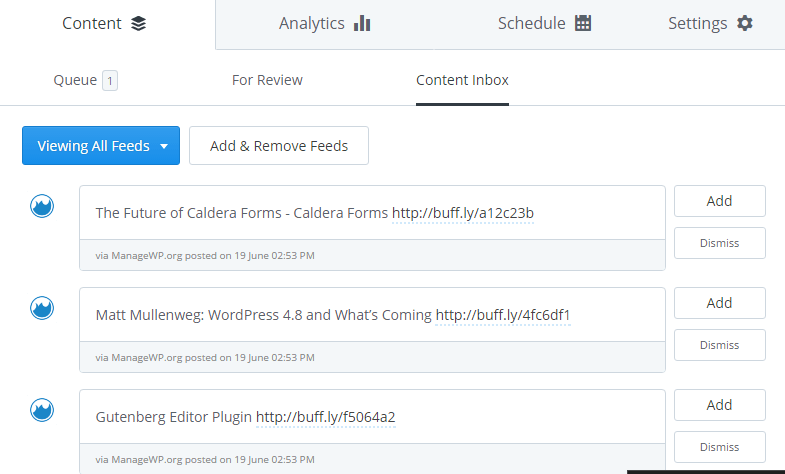
Task: Dismiss the Gutenberg Editor Plugin post
Action: (719, 447)
